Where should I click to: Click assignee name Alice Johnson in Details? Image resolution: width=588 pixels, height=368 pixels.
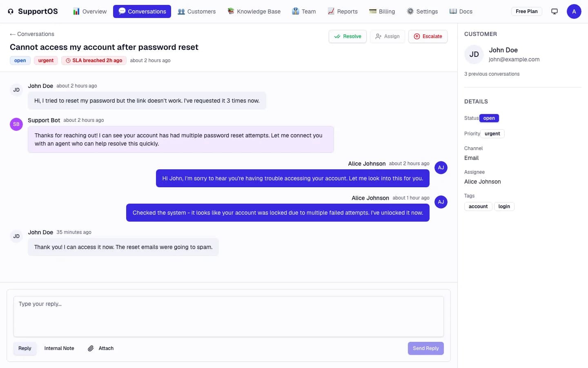point(483,182)
